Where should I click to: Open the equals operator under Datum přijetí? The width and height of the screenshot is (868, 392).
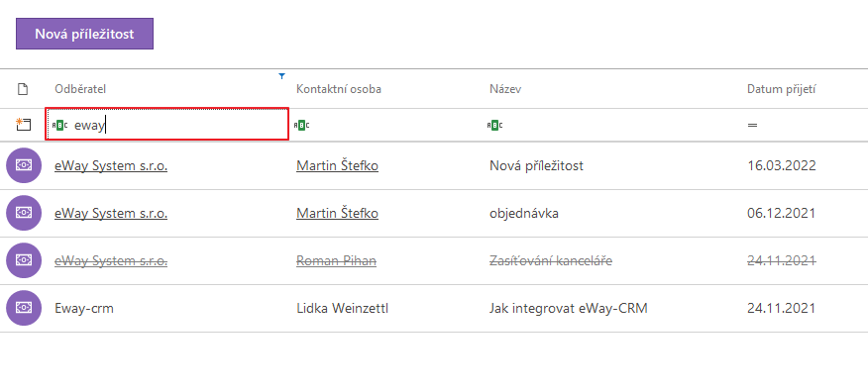[x=752, y=125]
